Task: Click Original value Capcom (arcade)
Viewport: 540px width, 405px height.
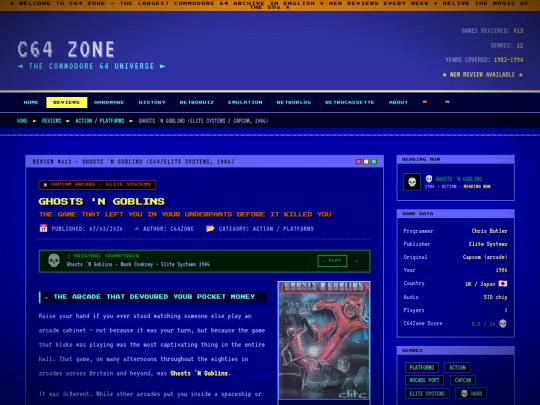Action: [485, 257]
